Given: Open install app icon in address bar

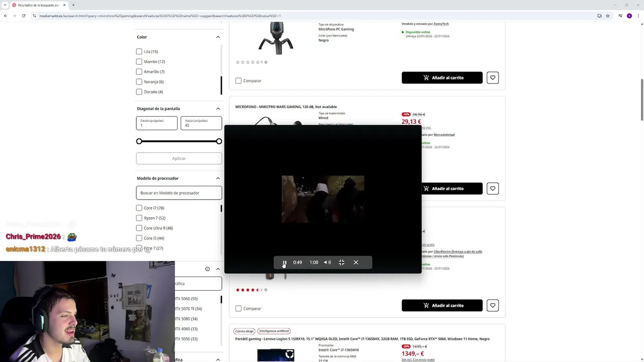Looking at the screenshot, I should coord(599,16).
